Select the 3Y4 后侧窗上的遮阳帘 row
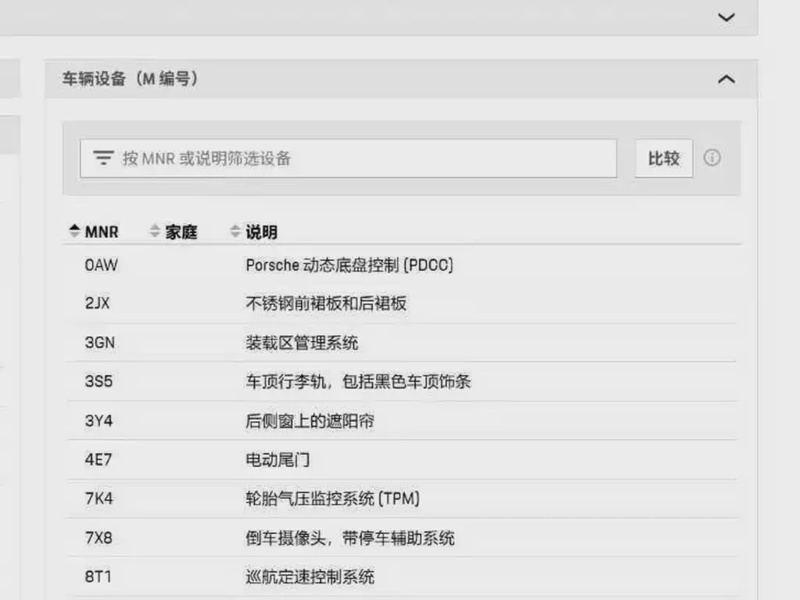Viewport: 800px width, 600px height. [400, 421]
